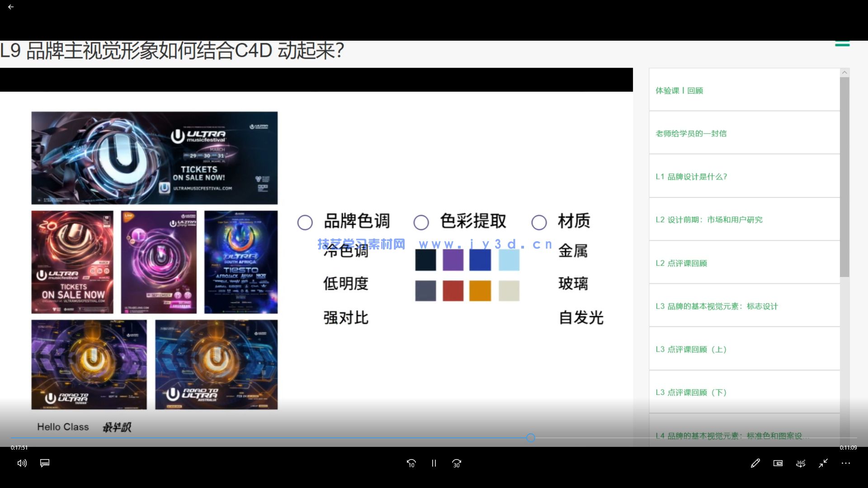Select the 材质 radio circle
This screenshot has height=488, width=868.
coord(539,222)
